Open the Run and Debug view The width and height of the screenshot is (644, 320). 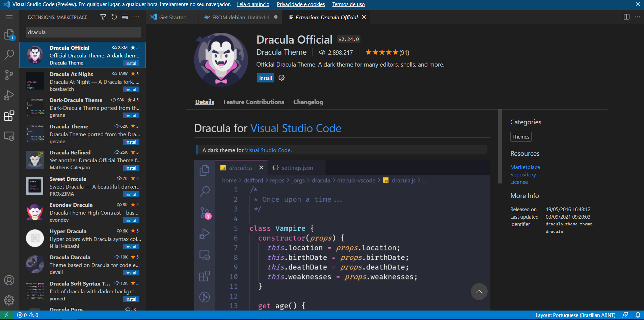click(9, 95)
